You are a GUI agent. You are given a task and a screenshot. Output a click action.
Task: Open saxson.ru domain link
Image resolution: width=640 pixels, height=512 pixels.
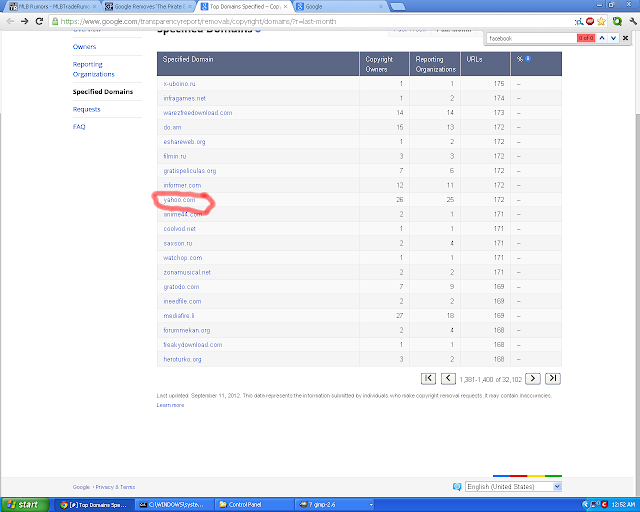tap(178, 243)
